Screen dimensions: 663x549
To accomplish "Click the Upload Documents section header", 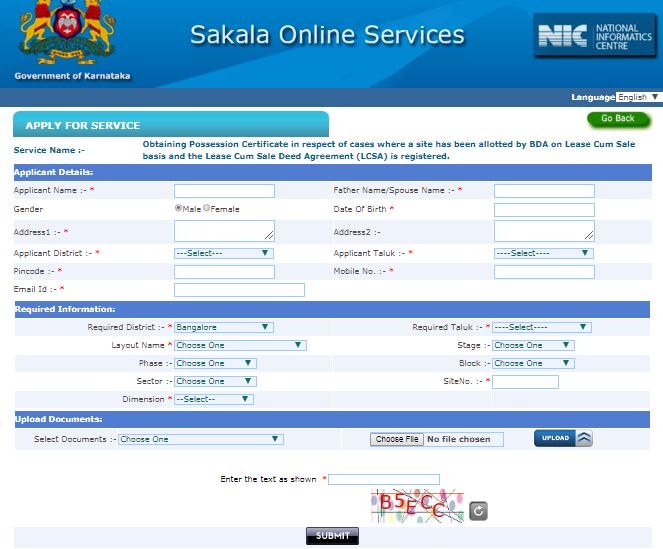I will point(332,420).
